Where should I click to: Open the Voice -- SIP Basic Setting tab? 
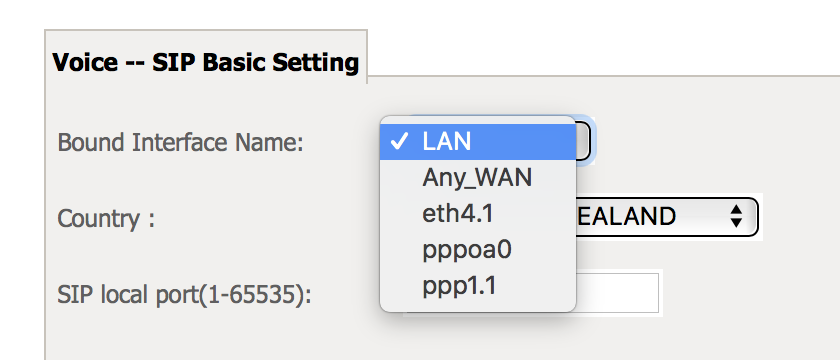(x=206, y=63)
